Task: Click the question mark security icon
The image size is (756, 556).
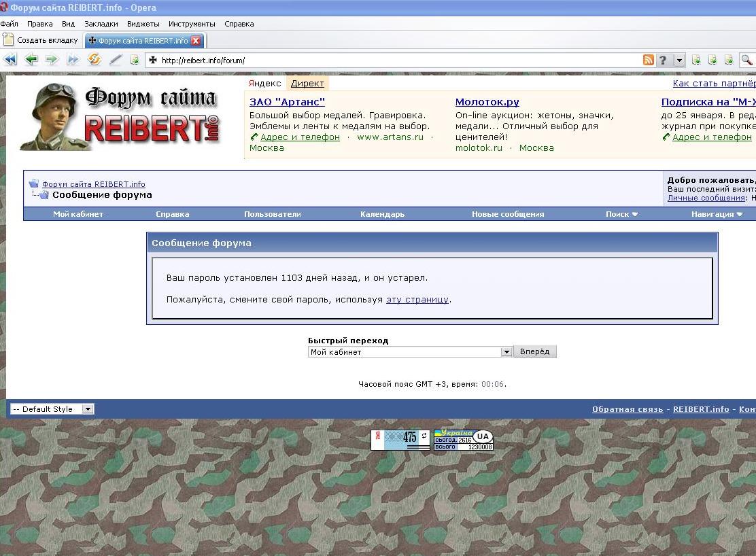Action: [x=664, y=60]
